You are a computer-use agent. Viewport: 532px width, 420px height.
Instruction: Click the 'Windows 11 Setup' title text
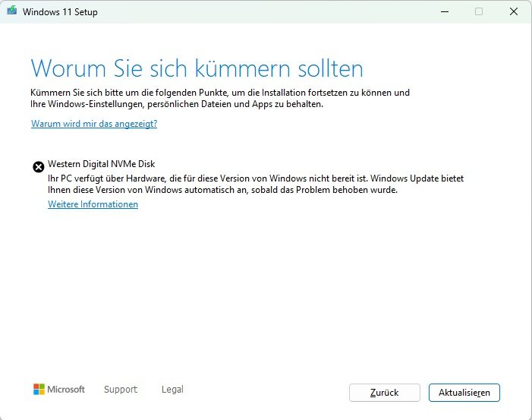coord(60,12)
